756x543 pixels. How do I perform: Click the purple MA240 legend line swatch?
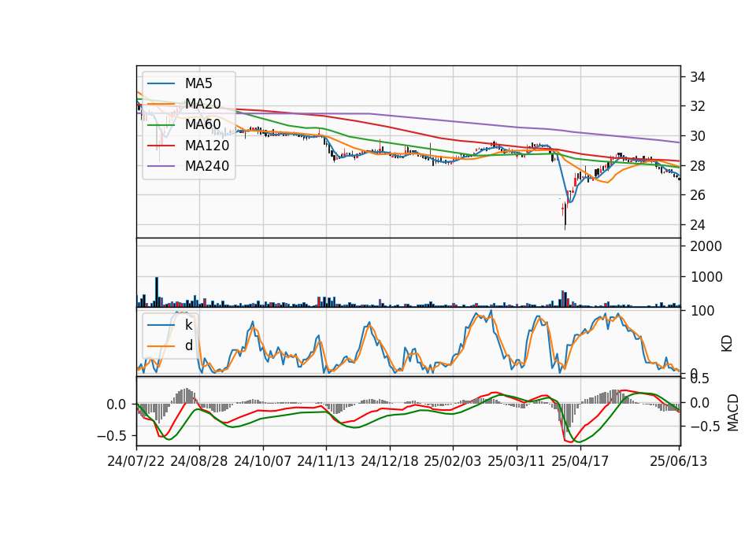(161, 167)
